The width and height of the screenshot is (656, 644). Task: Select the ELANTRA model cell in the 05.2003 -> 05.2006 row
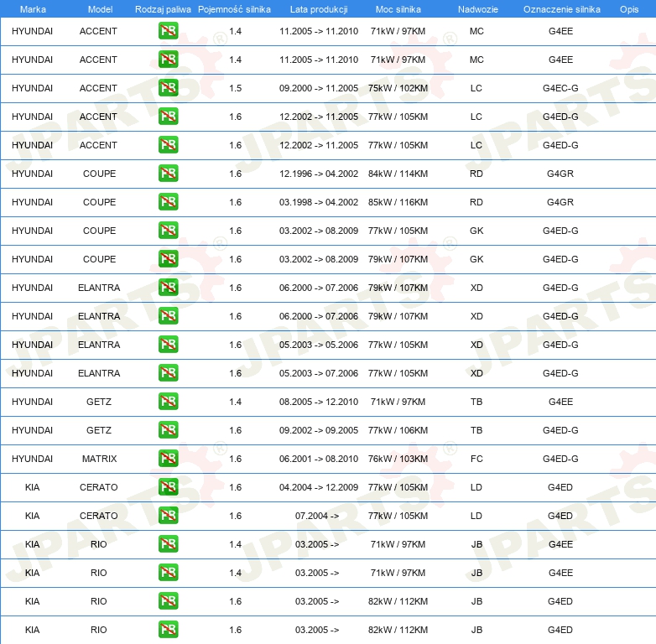pyautogui.click(x=99, y=345)
